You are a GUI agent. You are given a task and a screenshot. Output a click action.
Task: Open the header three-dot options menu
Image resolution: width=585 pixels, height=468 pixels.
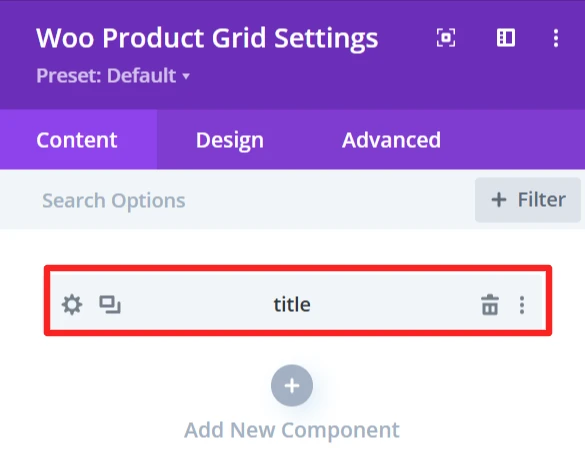click(x=556, y=38)
